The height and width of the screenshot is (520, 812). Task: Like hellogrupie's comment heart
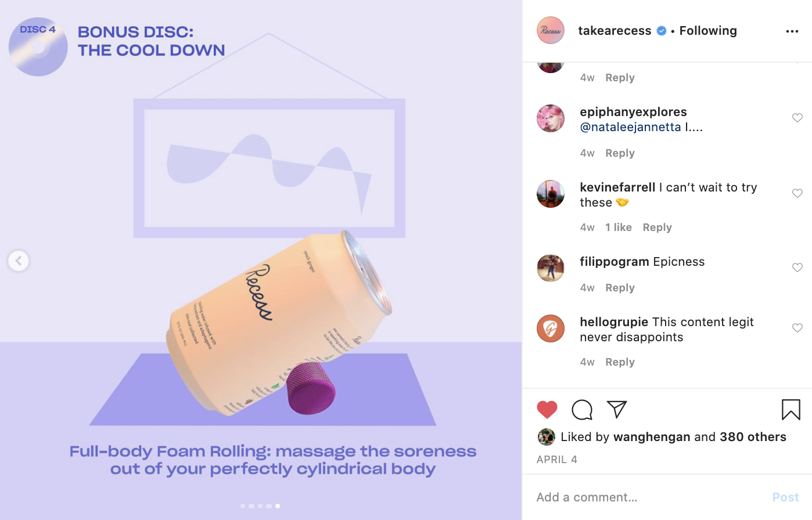[x=797, y=328]
